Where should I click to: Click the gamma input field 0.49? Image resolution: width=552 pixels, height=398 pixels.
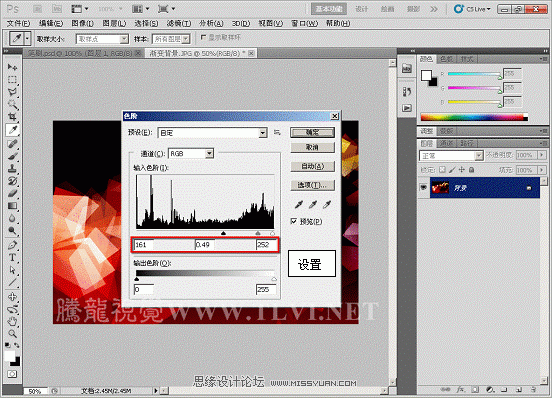pos(205,245)
